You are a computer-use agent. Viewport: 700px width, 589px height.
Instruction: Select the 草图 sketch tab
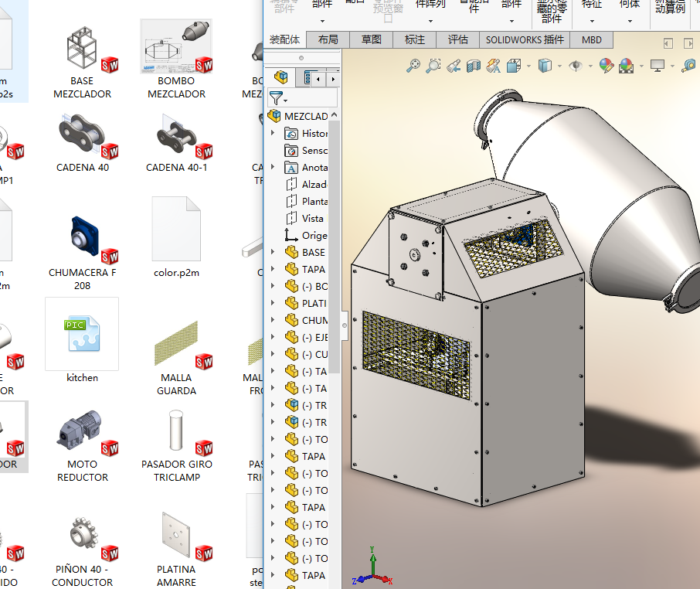[371, 39]
